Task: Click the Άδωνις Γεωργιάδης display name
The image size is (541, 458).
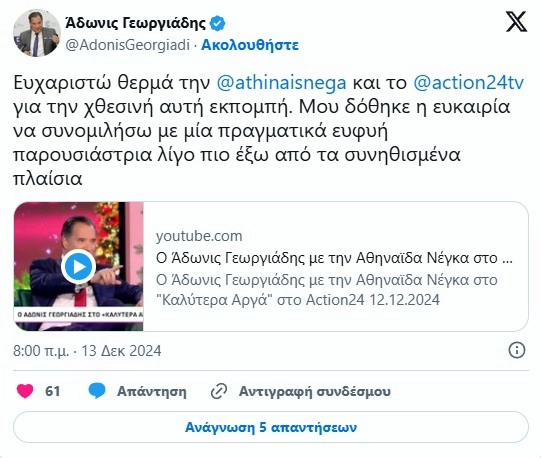Action: [136, 23]
